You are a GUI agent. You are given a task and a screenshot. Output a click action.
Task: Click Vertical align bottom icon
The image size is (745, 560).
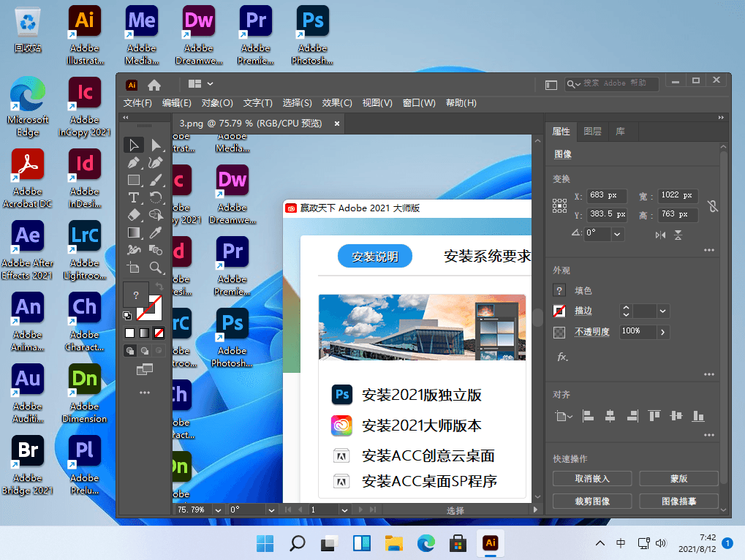pyautogui.click(x=698, y=416)
